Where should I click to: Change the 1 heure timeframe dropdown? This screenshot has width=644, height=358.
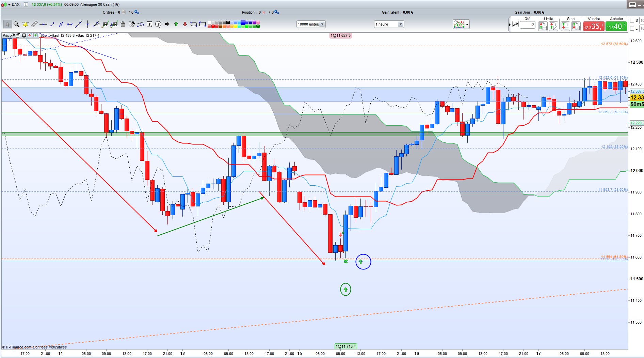click(x=389, y=24)
